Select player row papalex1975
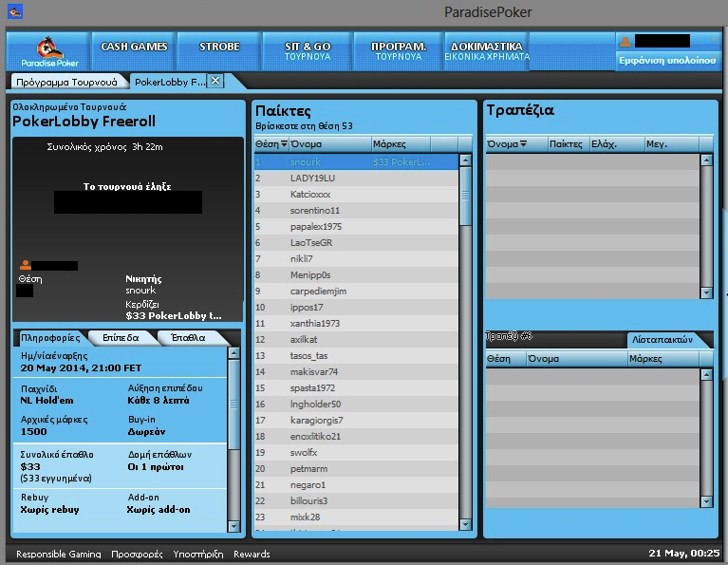This screenshot has height=565, width=728. (x=356, y=227)
